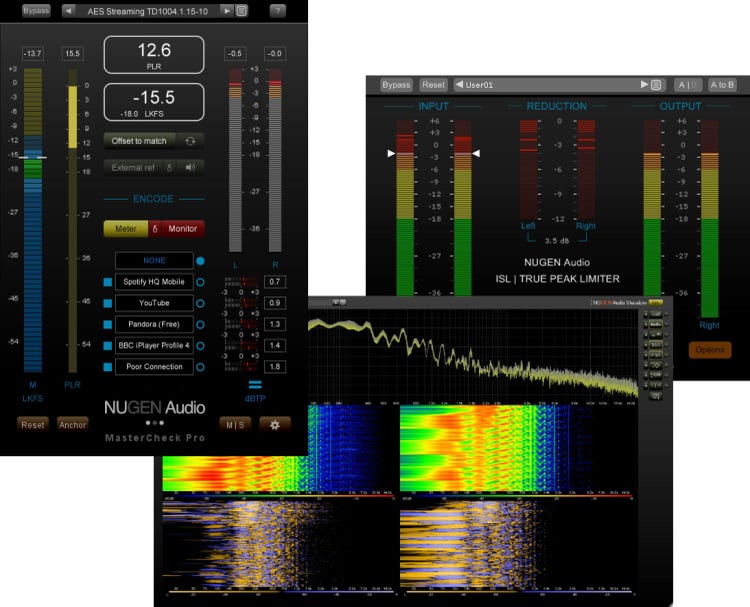
Task: Click the delta icon between Meter and Monitor
Action: point(154,228)
